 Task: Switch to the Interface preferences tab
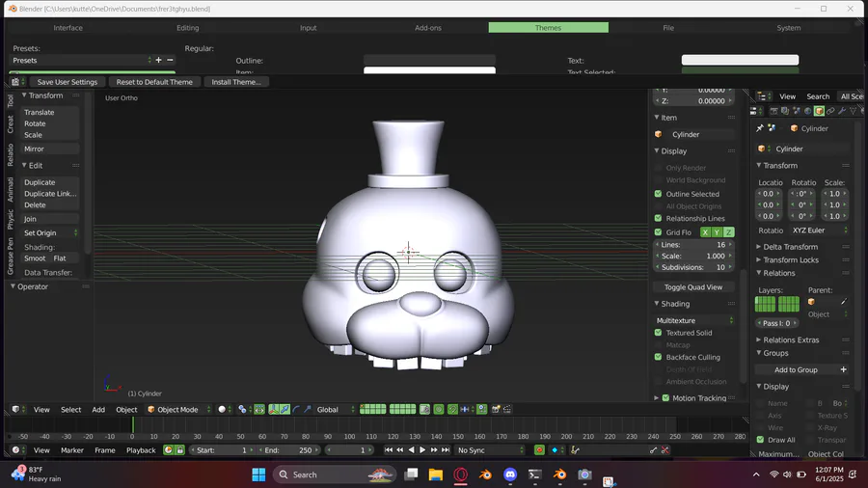point(68,28)
